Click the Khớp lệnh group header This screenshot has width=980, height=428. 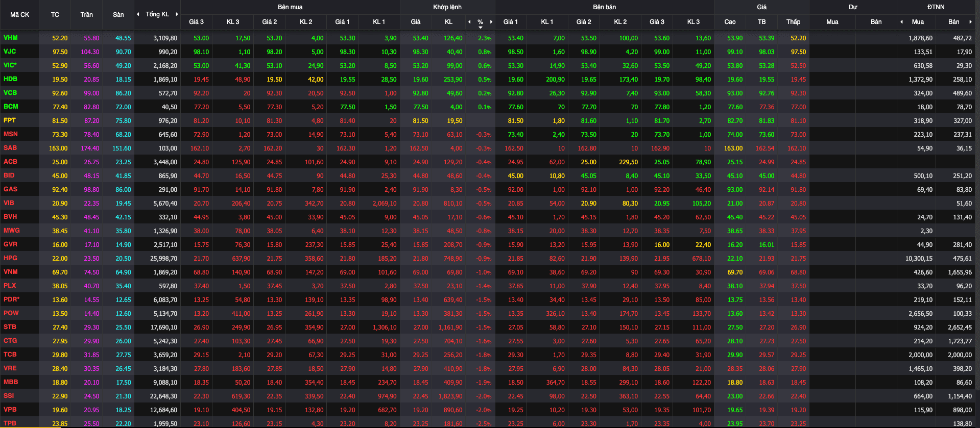click(447, 7)
